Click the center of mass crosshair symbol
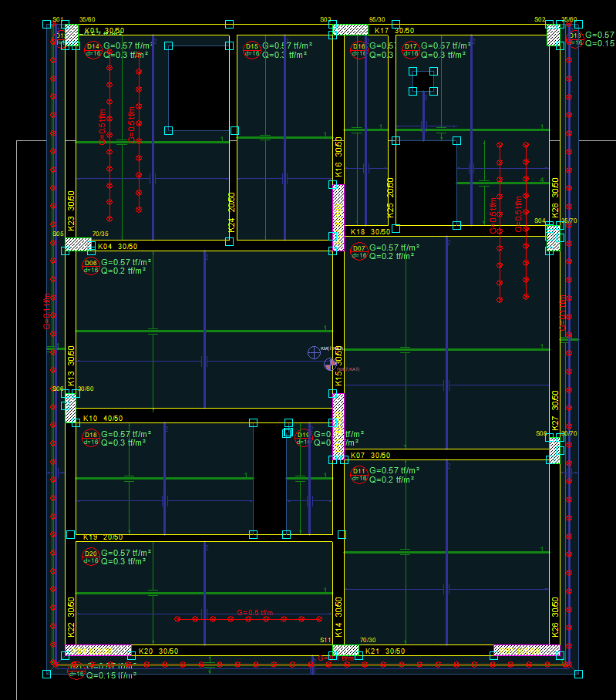 point(314,352)
